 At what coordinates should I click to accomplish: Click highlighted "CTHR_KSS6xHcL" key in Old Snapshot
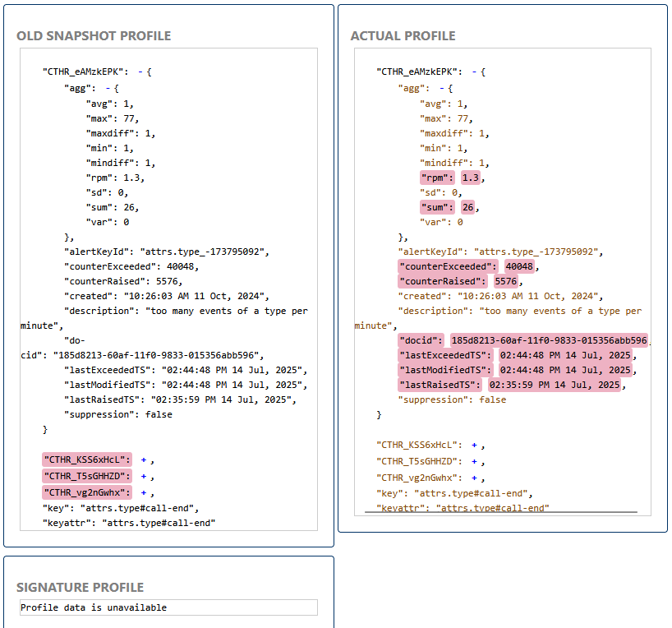[87, 459]
